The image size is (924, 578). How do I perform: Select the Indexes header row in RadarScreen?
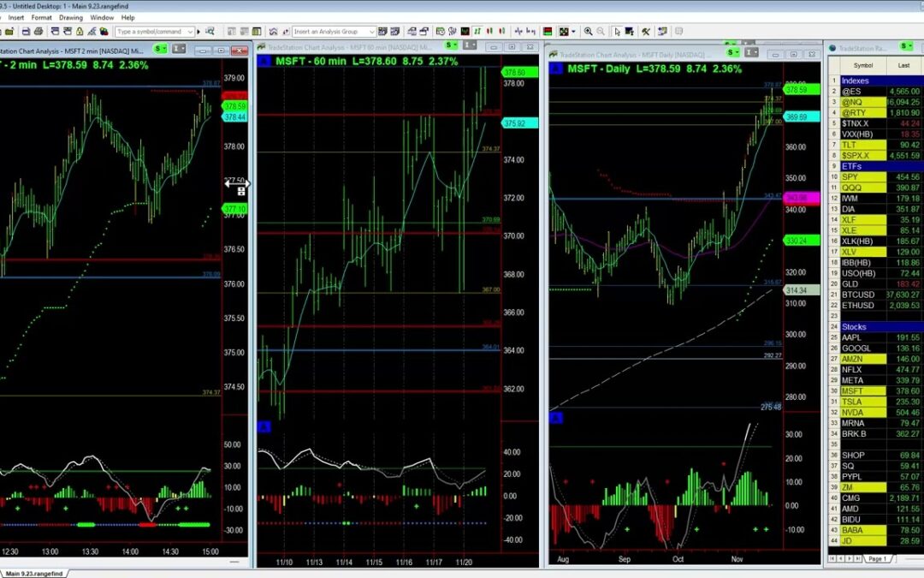click(880, 80)
